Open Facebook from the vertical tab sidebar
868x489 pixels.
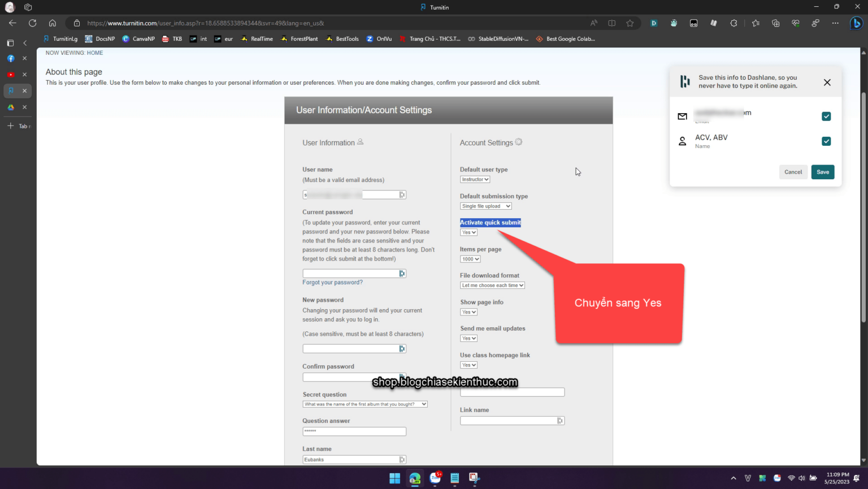click(10, 58)
